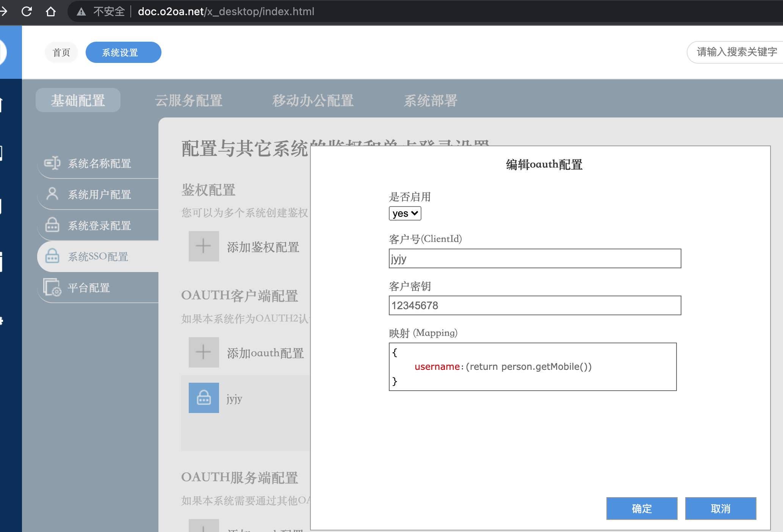Click the plus icon for 添加鉴权配置

click(204, 246)
